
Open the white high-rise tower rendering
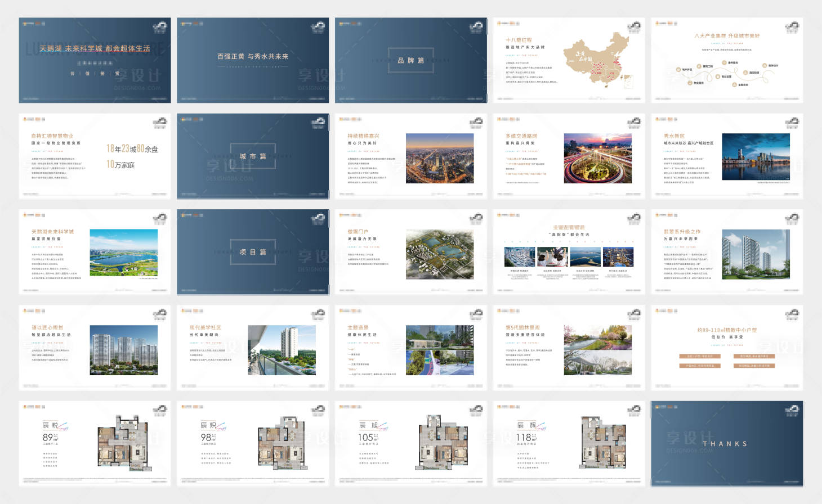[756, 254]
